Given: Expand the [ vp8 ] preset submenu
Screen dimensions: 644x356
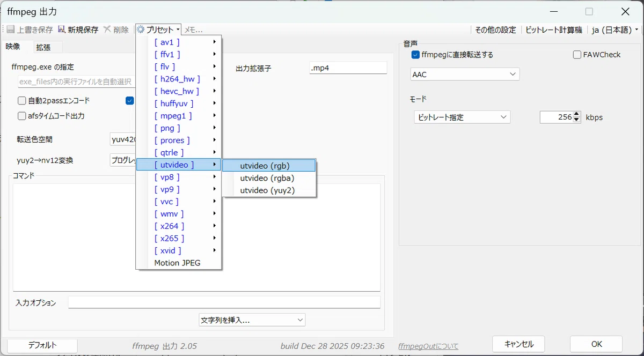Looking at the screenshot, I should pos(179,177).
